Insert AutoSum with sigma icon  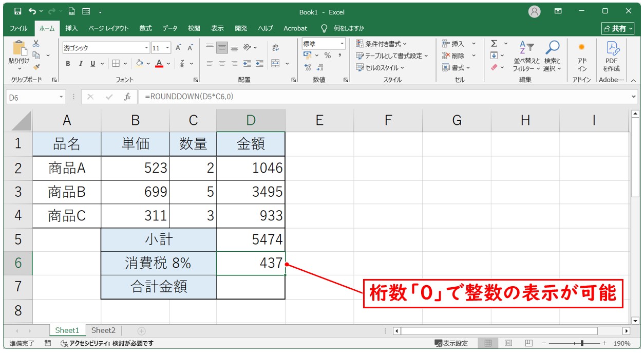pos(494,44)
